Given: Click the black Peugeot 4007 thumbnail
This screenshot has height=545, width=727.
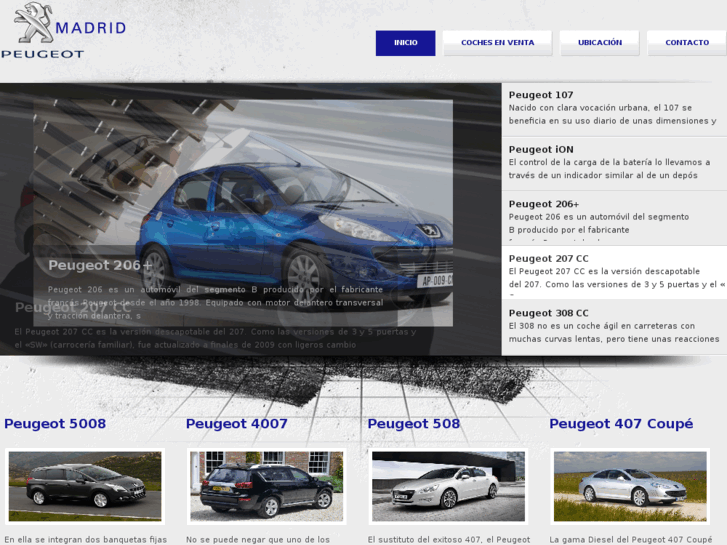Looking at the screenshot, I should coord(267,486).
